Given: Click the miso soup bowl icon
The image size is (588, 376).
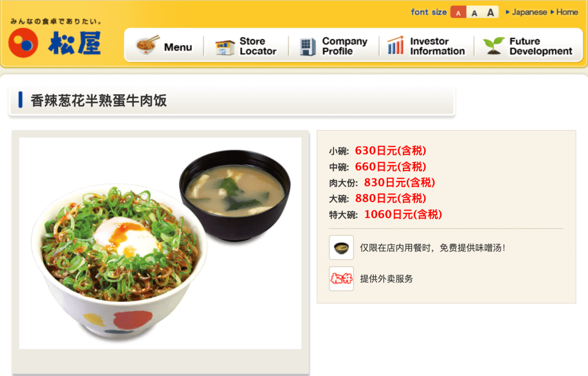Looking at the screenshot, I should tap(341, 247).
